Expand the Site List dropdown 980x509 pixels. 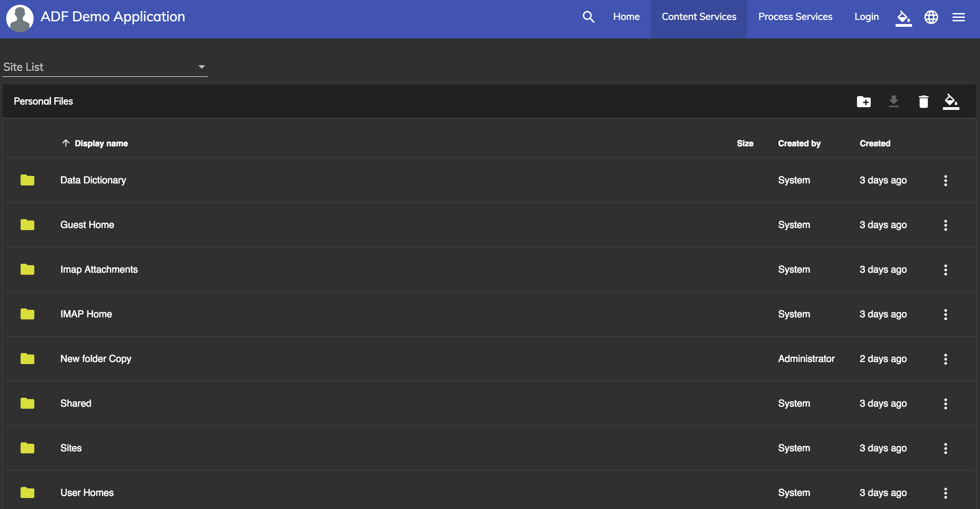[105, 67]
